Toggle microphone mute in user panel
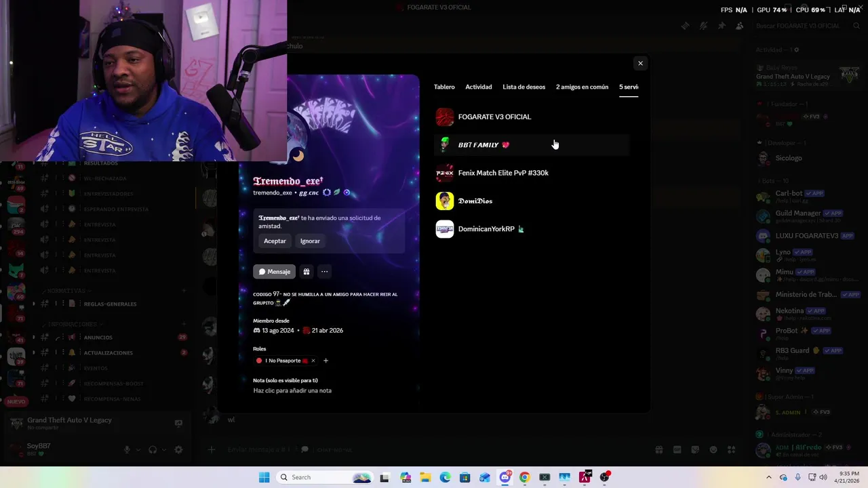The width and height of the screenshot is (868, 488). [127, 449]
